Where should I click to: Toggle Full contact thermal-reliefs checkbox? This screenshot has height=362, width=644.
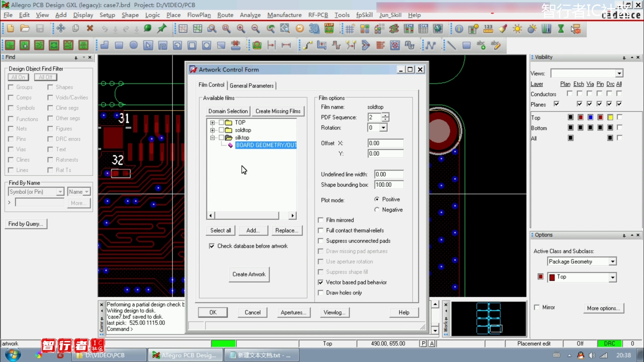coord(320,230)
